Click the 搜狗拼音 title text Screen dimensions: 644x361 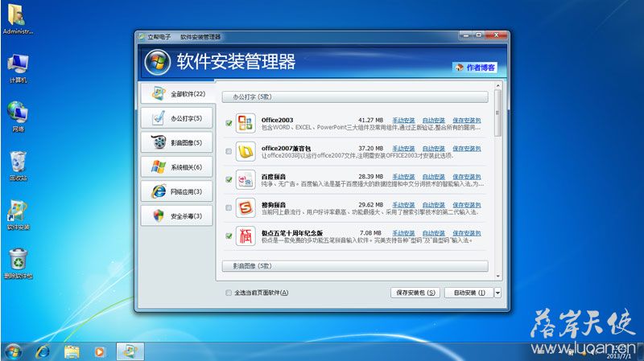(x=274, y=205)
